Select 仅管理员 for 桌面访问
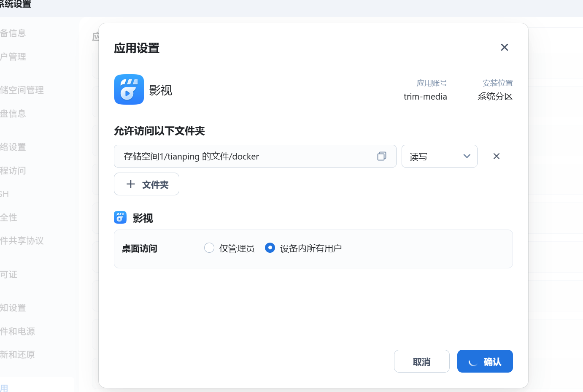 tap(209, 248)
